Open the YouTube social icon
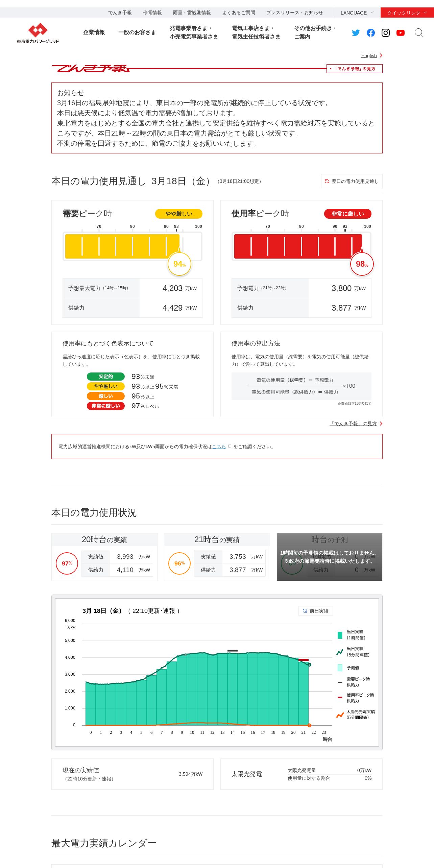The height and width of the screenshot is (868, 434). (x=401, y=33)
